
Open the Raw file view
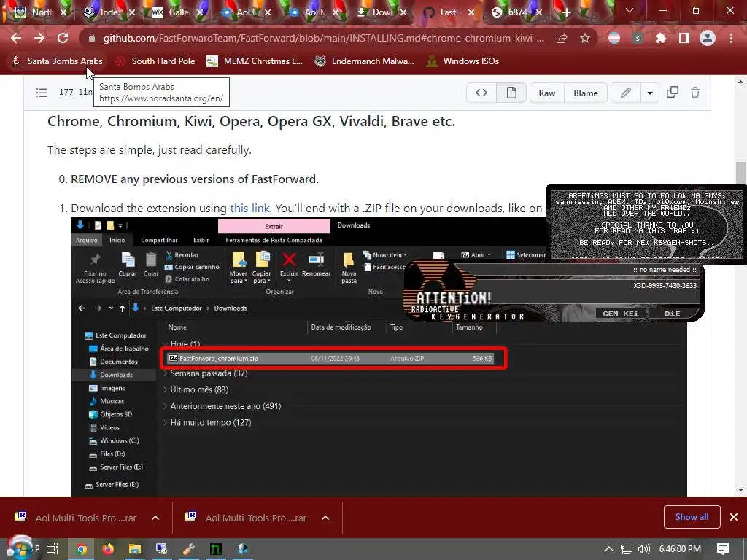point(547,93)
